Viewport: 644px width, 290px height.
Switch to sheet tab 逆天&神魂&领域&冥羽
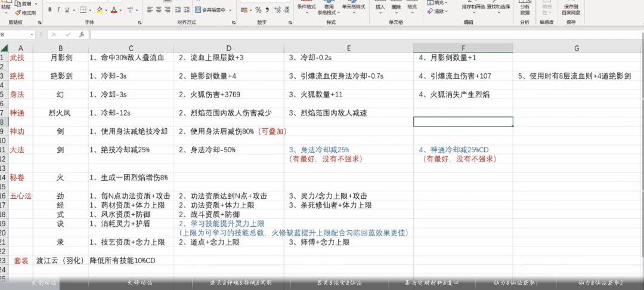[x=241, y=283]
